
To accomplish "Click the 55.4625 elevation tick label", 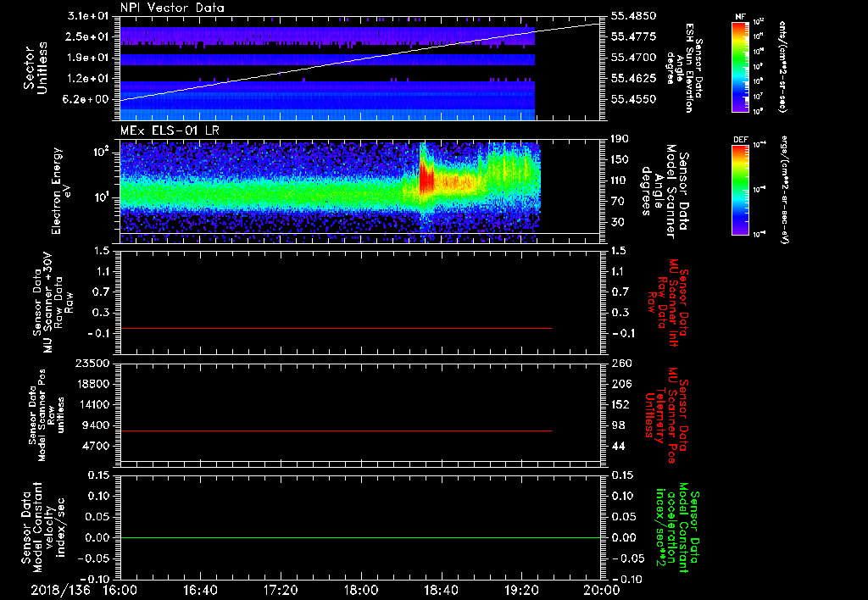I will click(x=634, y=79).
